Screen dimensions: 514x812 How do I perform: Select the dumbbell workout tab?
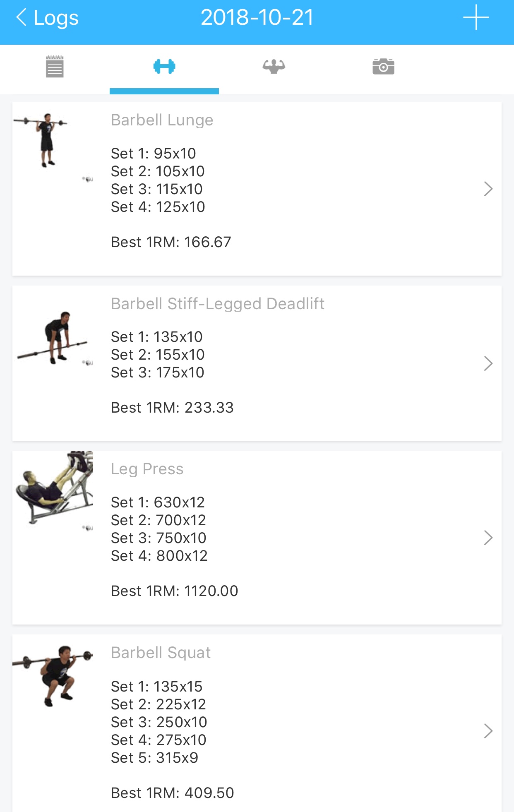click(x=164, y=67)
